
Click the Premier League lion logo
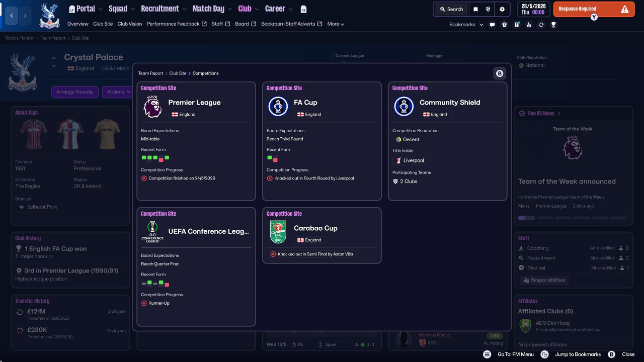point(152,107)
